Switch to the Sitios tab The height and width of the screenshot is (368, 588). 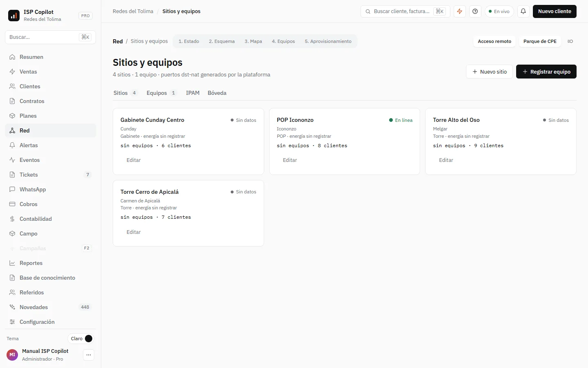pyautogui.click(x=125, y=93)
